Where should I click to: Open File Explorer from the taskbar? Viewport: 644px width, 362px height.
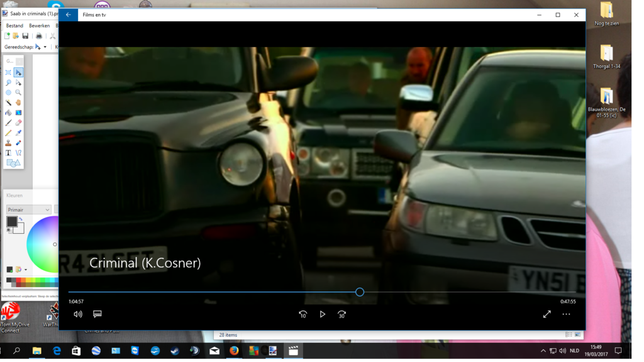tap(37, 351)
